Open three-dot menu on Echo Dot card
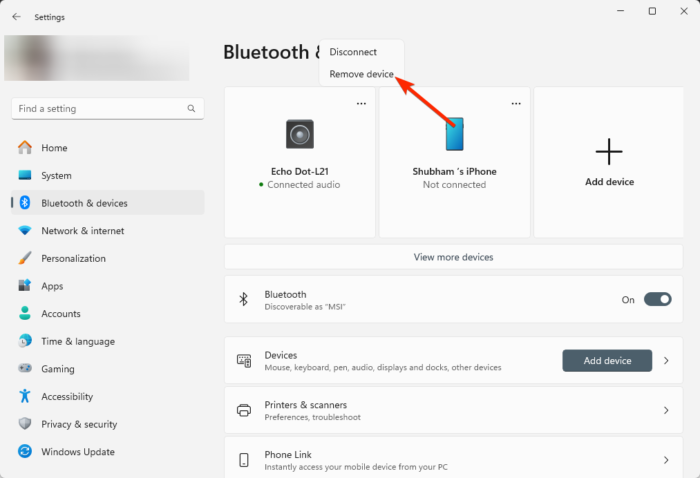This screenshot has width=700, height=478. [x=361, y=103]
